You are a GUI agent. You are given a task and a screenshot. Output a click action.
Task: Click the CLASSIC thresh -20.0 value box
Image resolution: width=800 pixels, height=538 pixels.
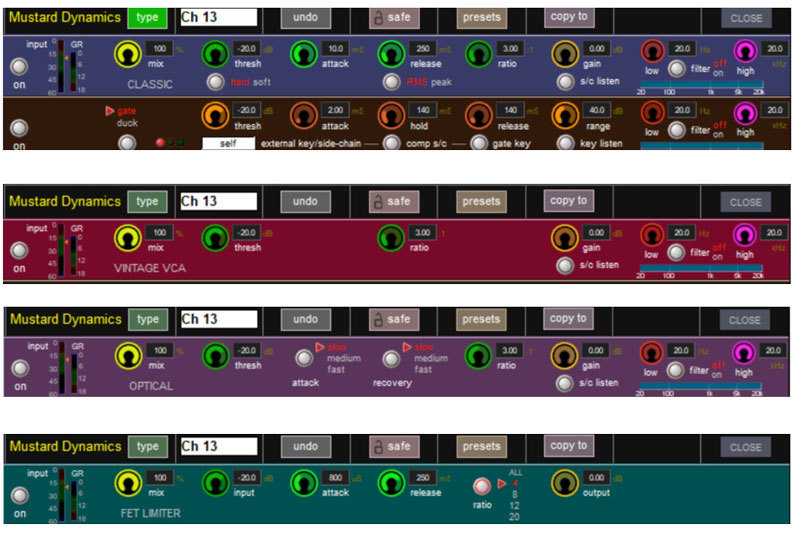click(x=247, y=48)
